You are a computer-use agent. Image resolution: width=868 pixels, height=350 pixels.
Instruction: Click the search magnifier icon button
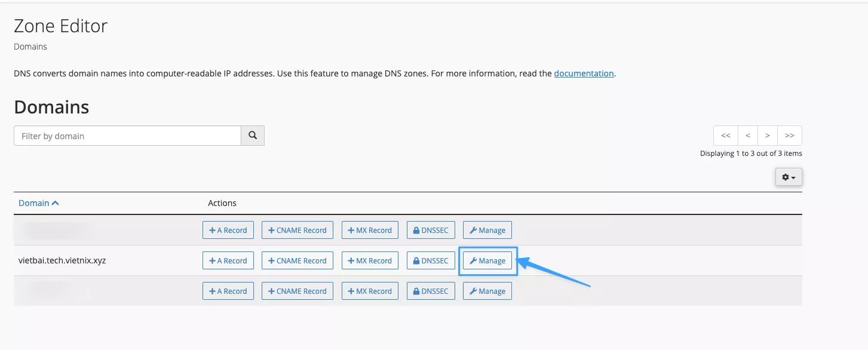[252, 136]
